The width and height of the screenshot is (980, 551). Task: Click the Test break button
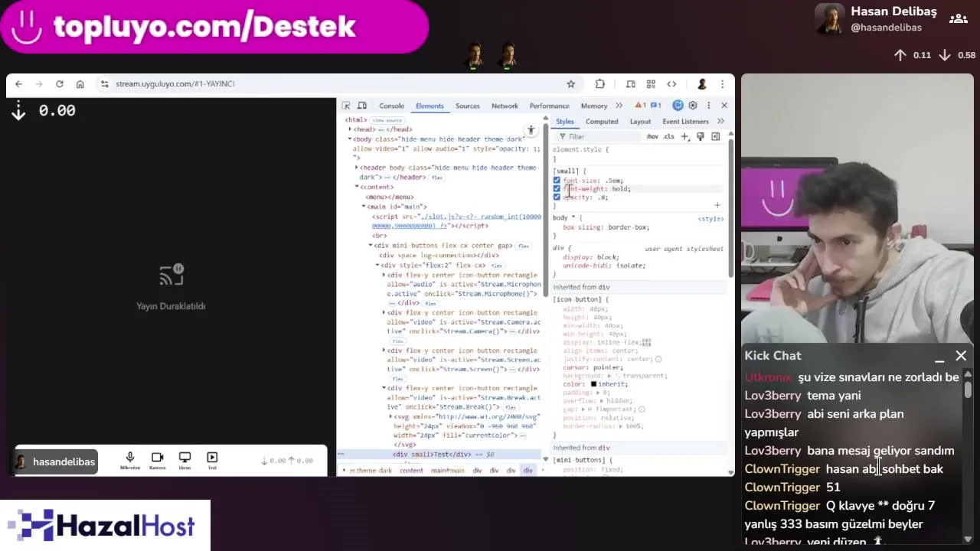pos(212,461)
